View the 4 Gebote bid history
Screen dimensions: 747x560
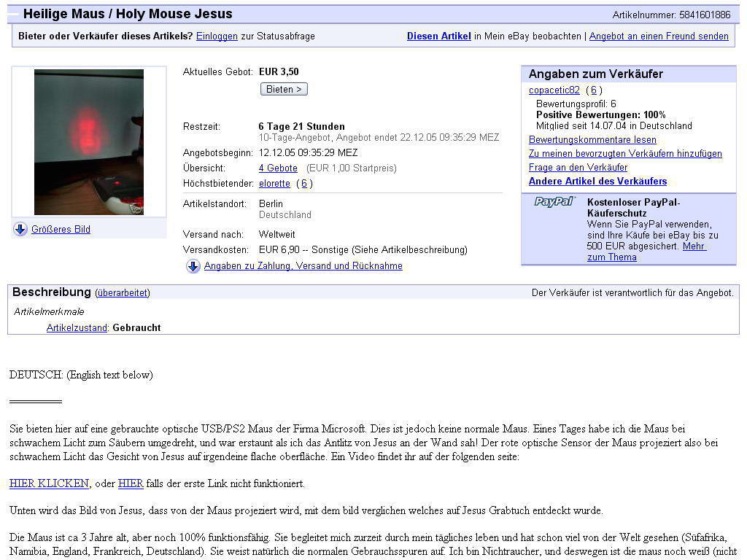coord(278,168)
